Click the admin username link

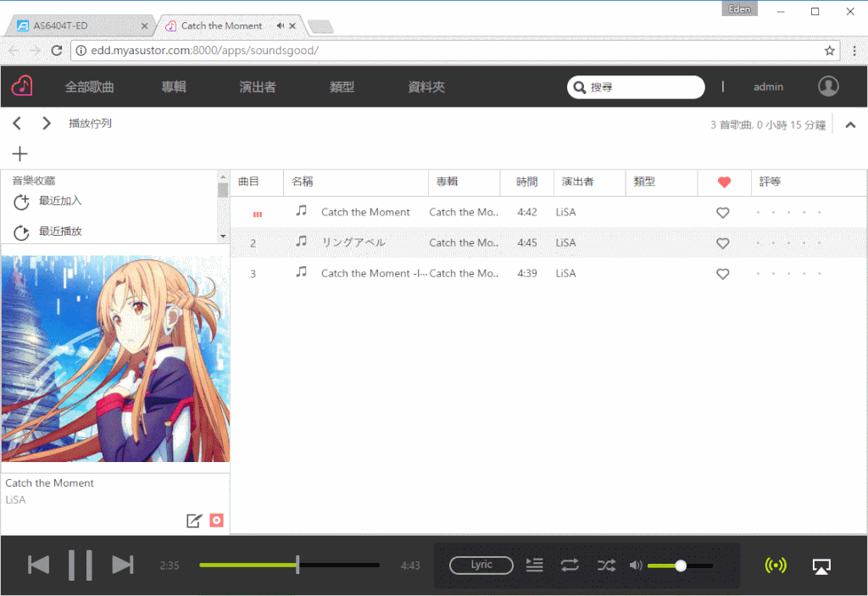tap(768, 87)
